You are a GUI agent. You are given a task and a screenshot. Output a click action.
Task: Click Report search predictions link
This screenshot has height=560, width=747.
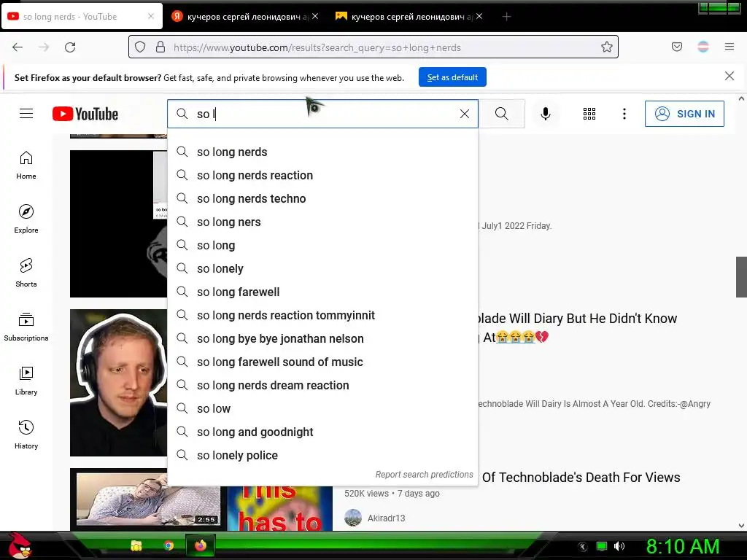click(424, 474)
